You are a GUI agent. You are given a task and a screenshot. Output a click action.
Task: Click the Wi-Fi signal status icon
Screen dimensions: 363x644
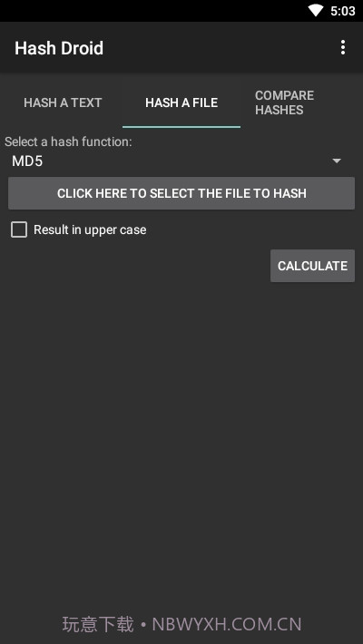316,10
